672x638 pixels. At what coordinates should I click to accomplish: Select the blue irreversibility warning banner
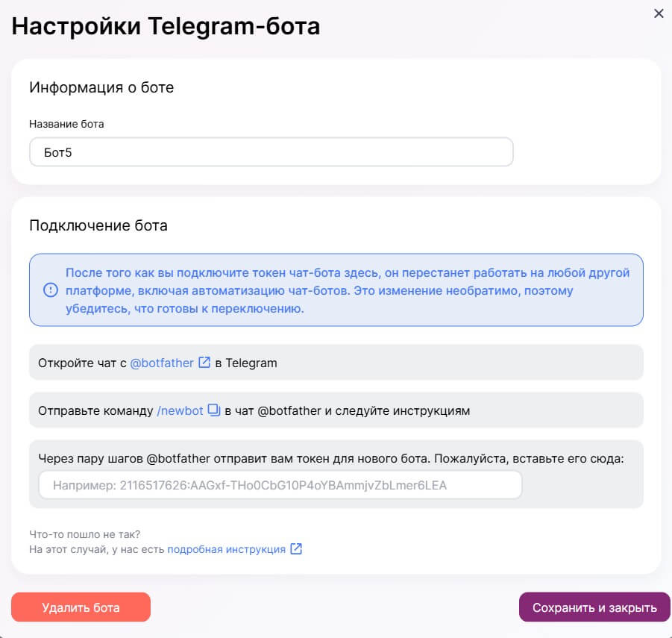tap(336, 289)
